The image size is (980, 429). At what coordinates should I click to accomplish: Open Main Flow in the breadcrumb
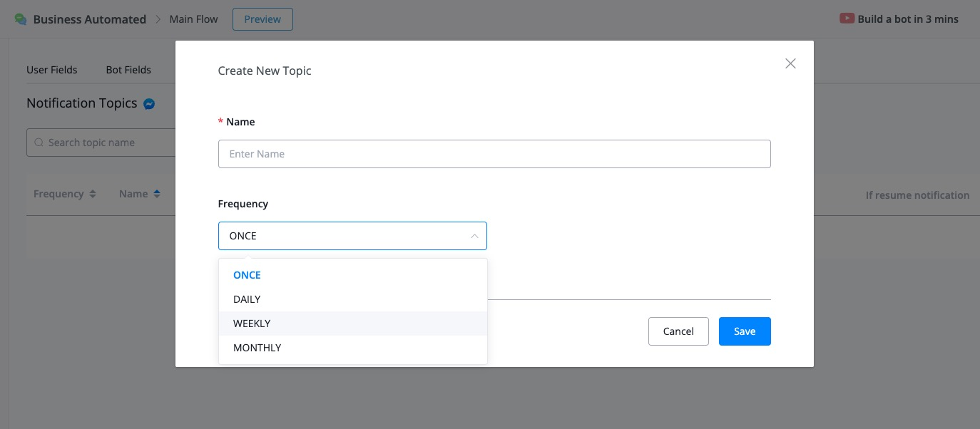pyautogui.click(x=194, y=19)
